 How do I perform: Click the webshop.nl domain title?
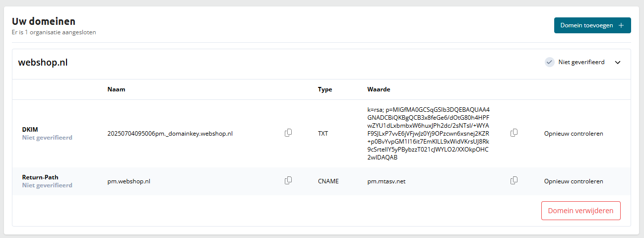click(43, 63)
